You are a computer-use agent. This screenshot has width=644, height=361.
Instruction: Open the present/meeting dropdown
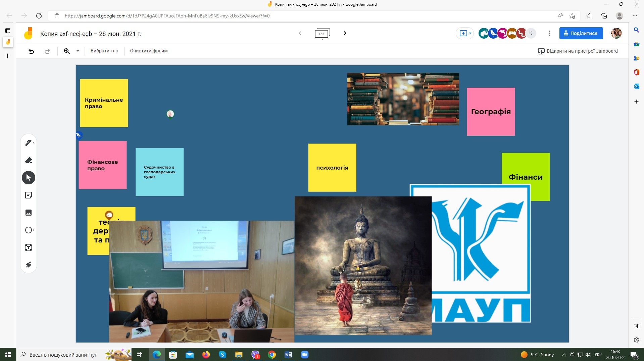click(x=465, y=33)
